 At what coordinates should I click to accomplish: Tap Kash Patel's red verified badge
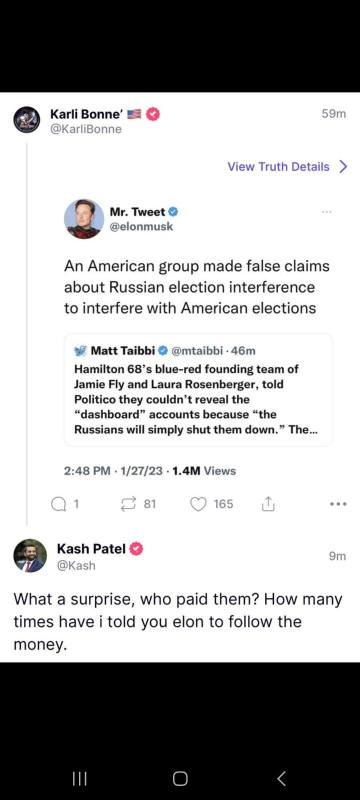(137, 548)
